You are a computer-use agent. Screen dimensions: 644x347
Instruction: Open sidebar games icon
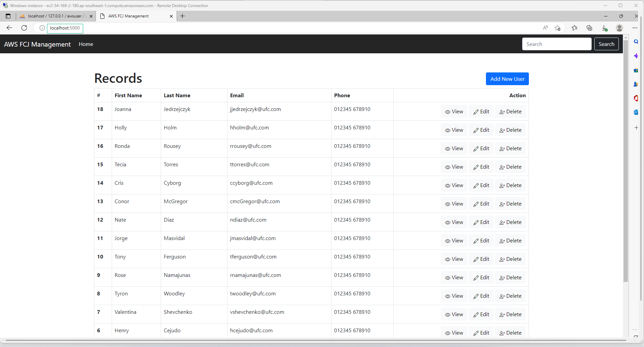(636, 84)
